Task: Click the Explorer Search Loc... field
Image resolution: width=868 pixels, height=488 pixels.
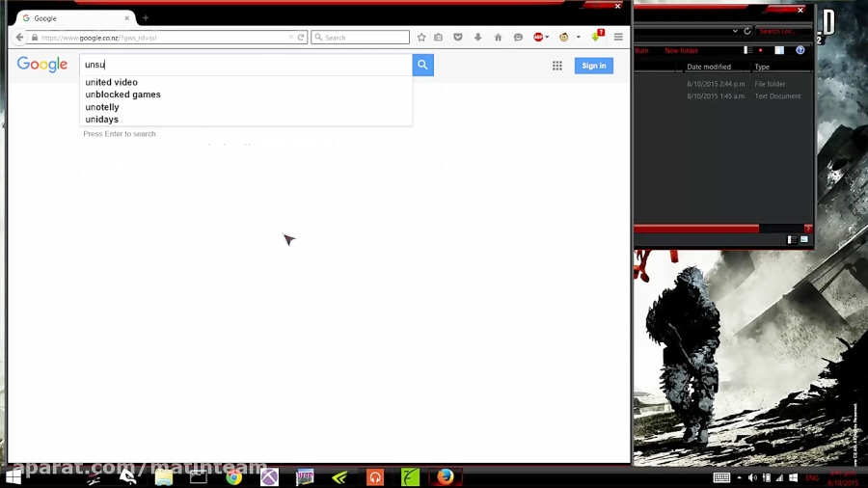Action: pos(783,31)
